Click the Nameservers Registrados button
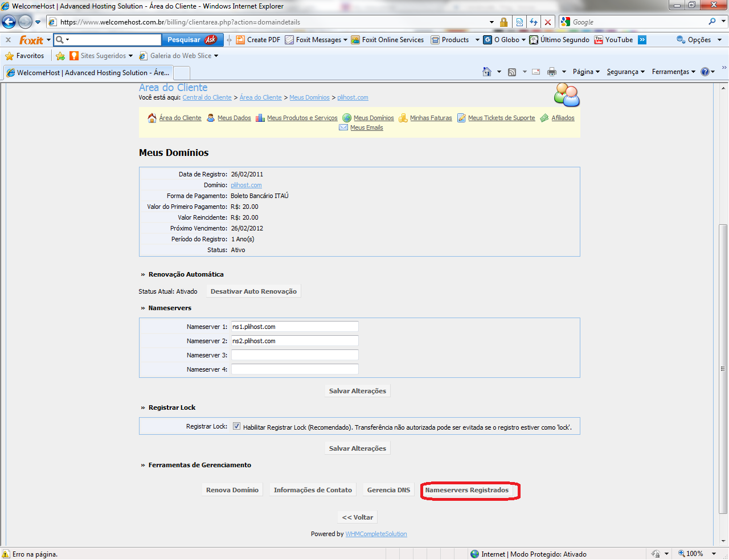 pyautogui.click(x=467, y=490)
